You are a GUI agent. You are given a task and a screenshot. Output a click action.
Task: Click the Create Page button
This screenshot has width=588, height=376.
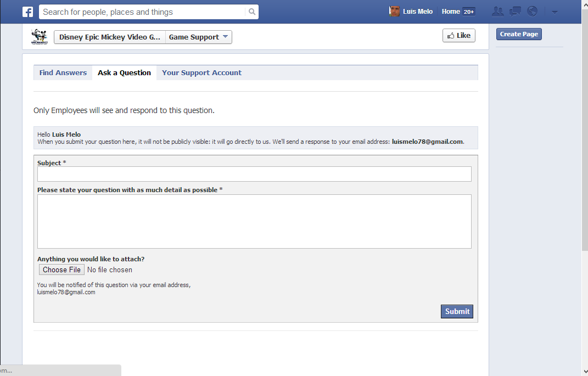[519, 34]
